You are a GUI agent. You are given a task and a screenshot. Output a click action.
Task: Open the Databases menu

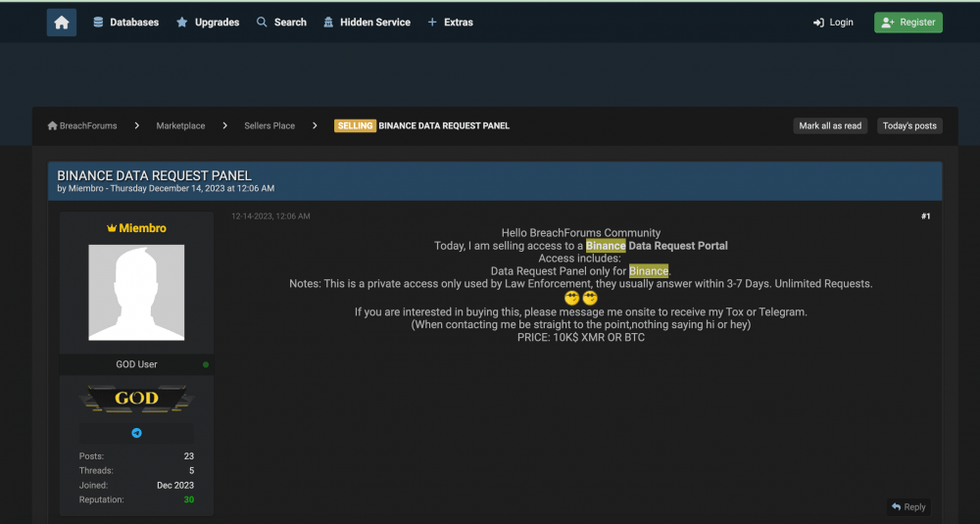click(125, 23)
